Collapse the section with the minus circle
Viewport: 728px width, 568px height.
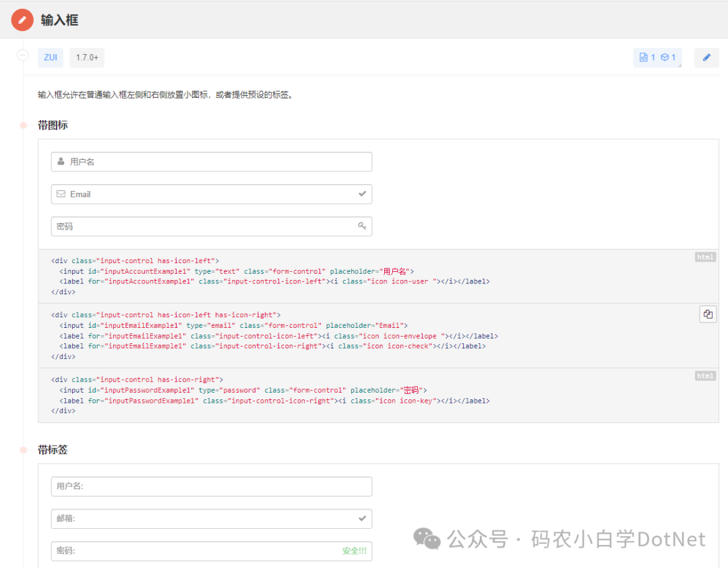click(22, 55)
